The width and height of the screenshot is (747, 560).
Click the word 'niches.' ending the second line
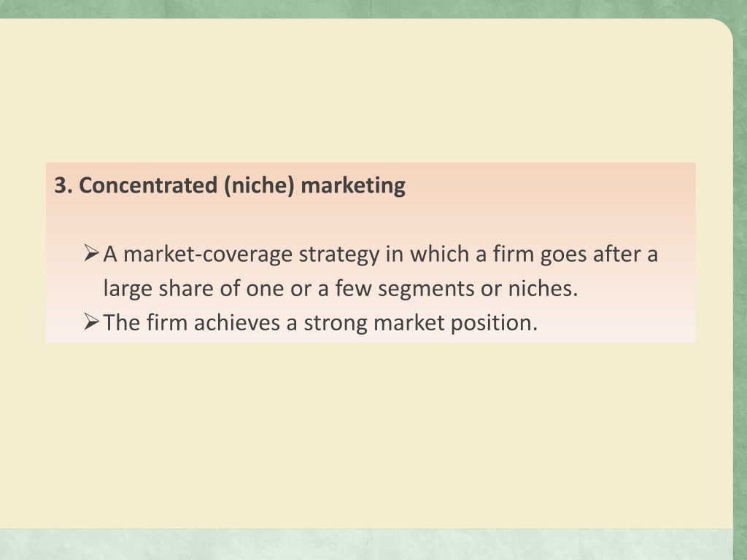click(x=543, y=288)
